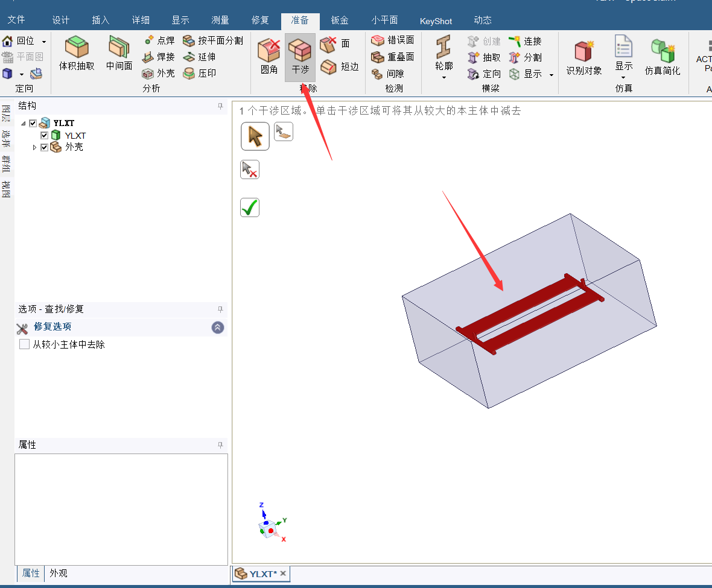Click the 按平面分割 button
Screen dimensions: 712x588
point(213,40)
